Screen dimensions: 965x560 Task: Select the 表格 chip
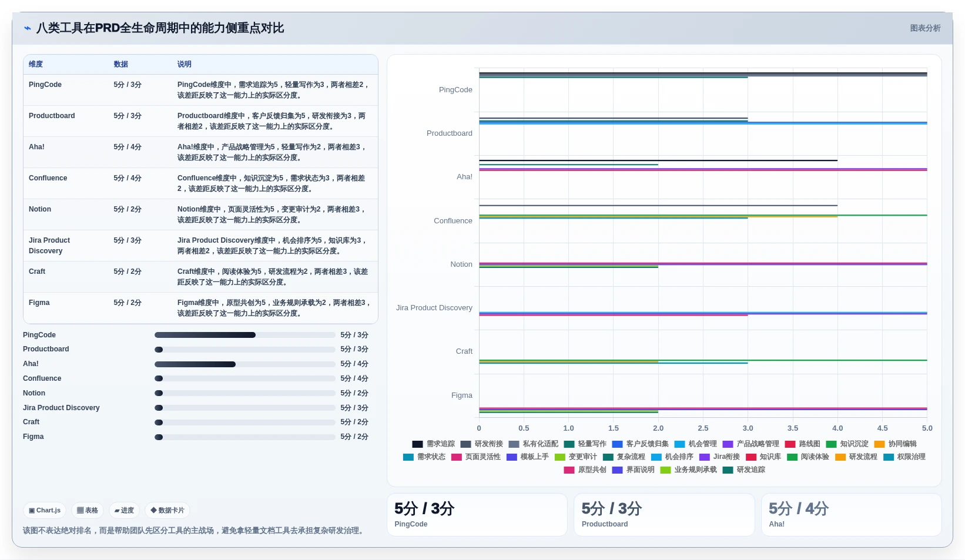point(88,511)
